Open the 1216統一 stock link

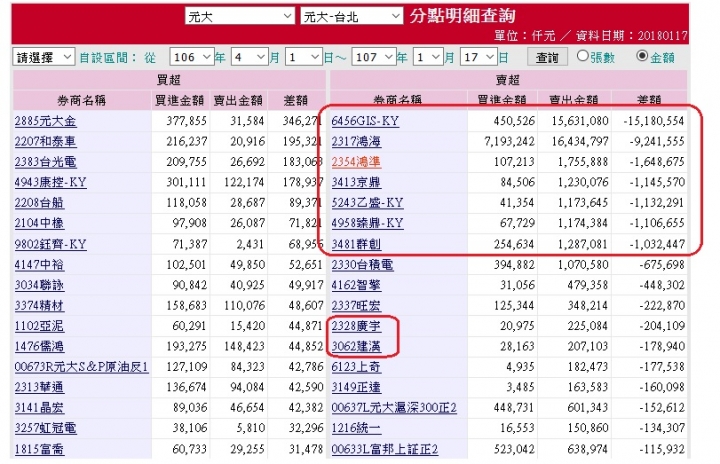click(x=356, y=428)
